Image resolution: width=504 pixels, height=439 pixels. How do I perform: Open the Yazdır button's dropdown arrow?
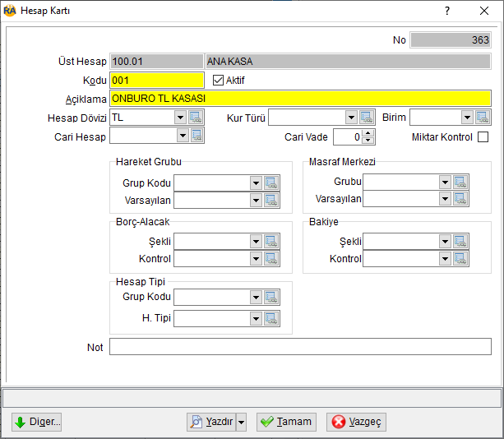pos(241,422)
